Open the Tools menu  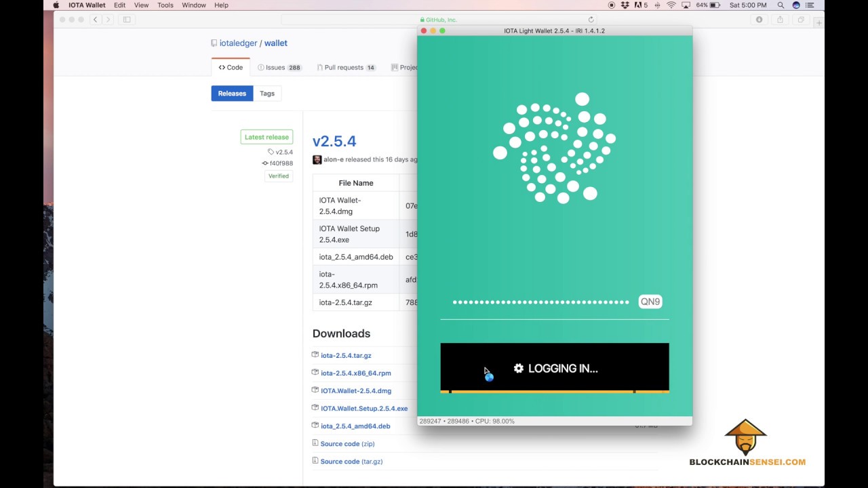pos(165,5)
